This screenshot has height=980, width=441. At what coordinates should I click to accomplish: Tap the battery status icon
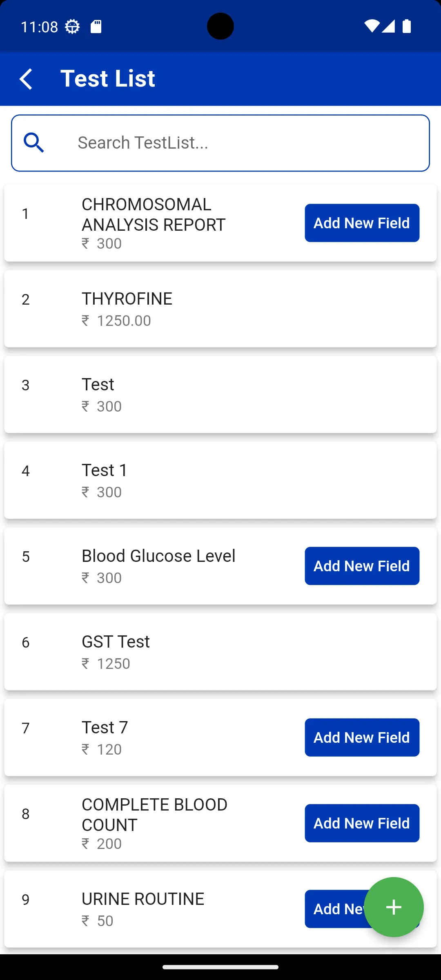click(407, 26)
